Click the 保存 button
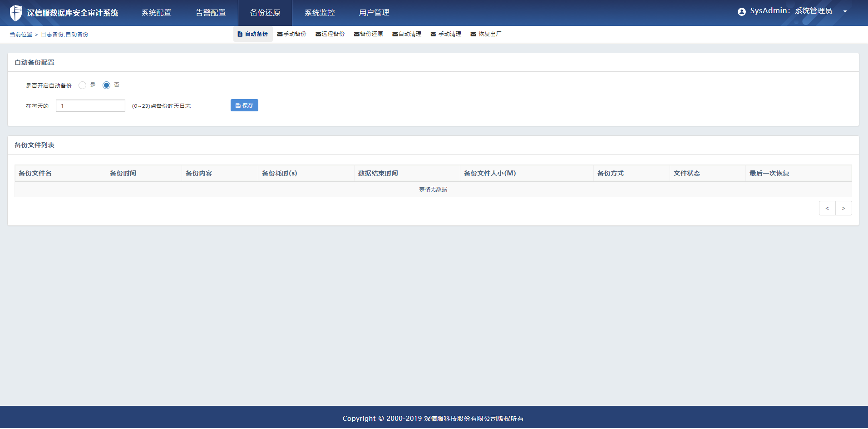The image size is (868, 429). point(244,105)
